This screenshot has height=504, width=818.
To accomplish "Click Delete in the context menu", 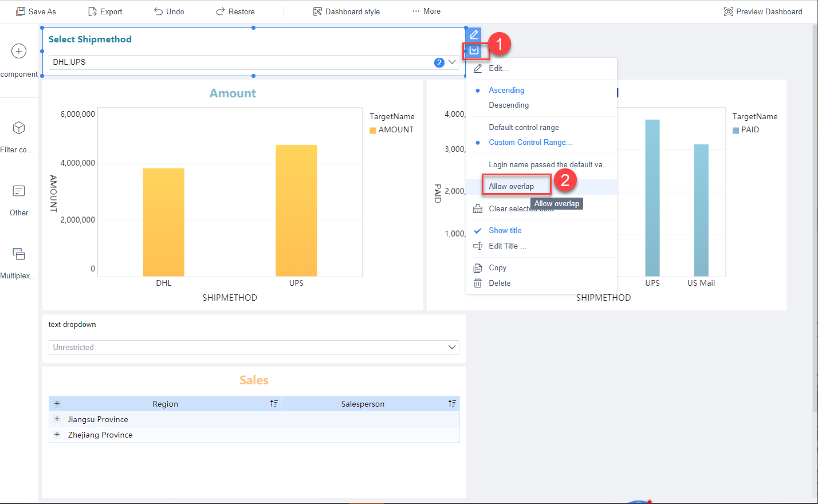I will [x=500, y=283].
